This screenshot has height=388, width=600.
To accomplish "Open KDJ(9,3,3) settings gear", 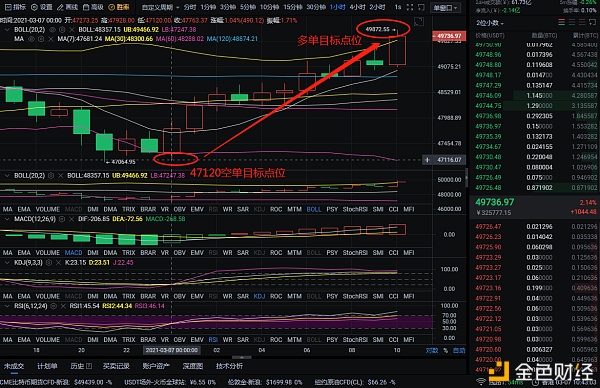I will (x=49, y=262).
